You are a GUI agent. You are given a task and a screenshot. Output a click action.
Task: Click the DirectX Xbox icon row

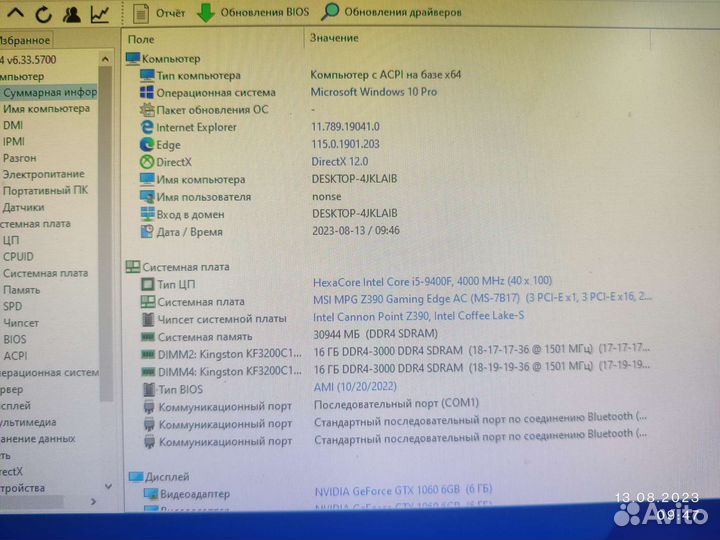coord(147,162)
